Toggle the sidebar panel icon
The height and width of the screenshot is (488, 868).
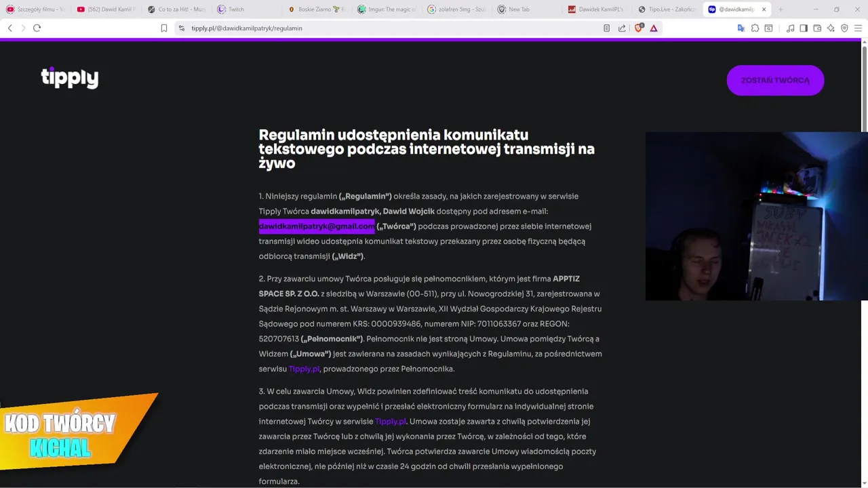(x=804, y=28)
